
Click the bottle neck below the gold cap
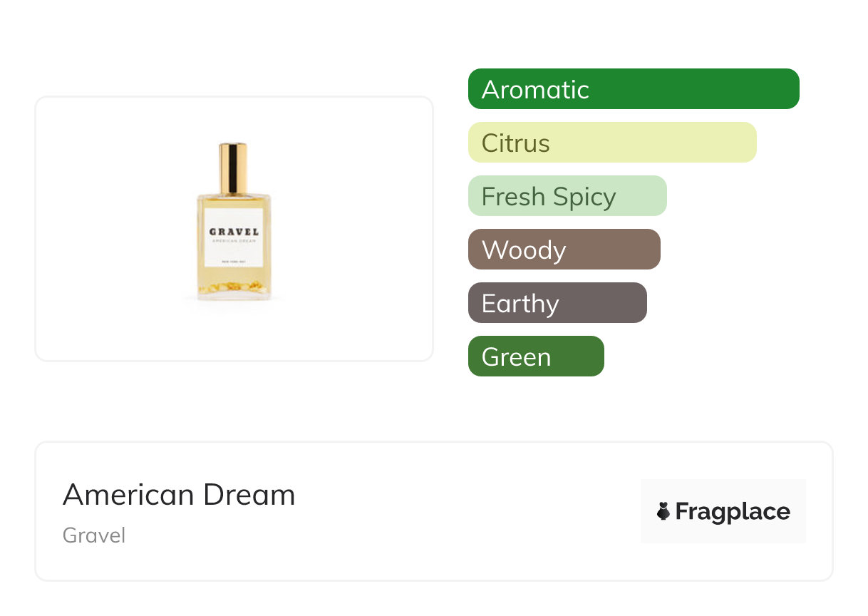tap(233, 192)
